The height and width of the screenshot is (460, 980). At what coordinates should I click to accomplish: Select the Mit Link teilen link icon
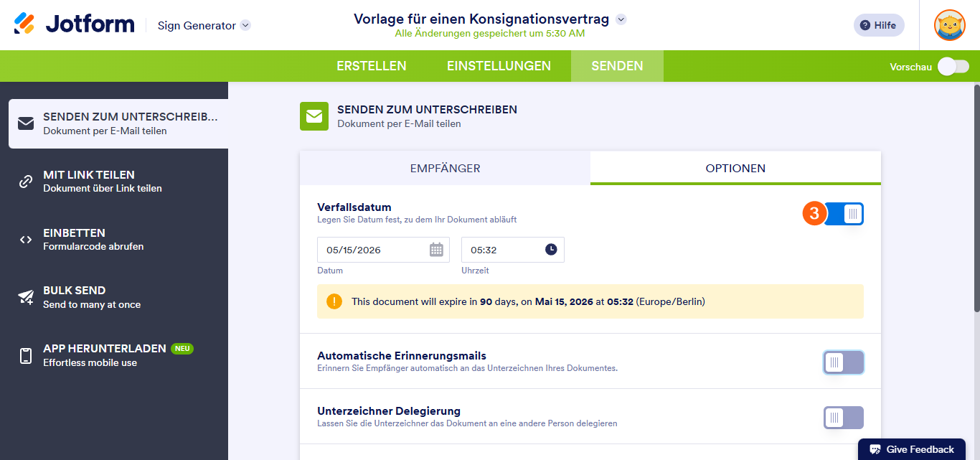click(x=26, y=181)
